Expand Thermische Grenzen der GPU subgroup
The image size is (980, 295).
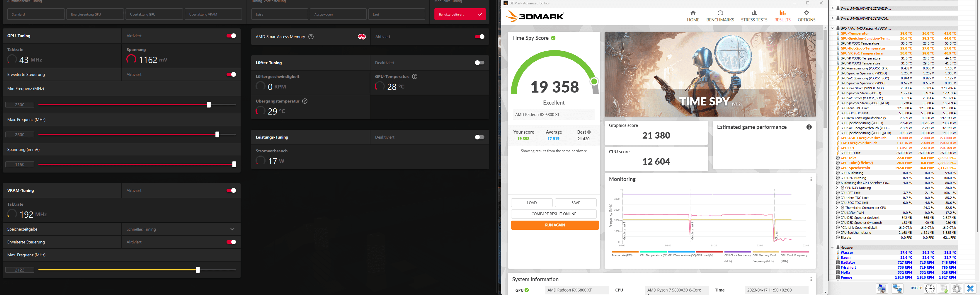[837, 208]
